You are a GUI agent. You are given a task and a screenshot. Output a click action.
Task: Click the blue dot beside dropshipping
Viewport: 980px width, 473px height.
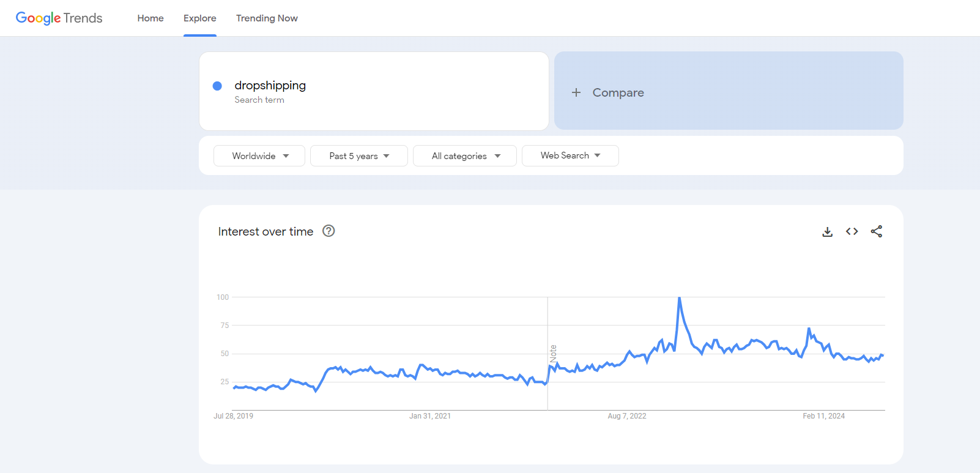[217, 86]
